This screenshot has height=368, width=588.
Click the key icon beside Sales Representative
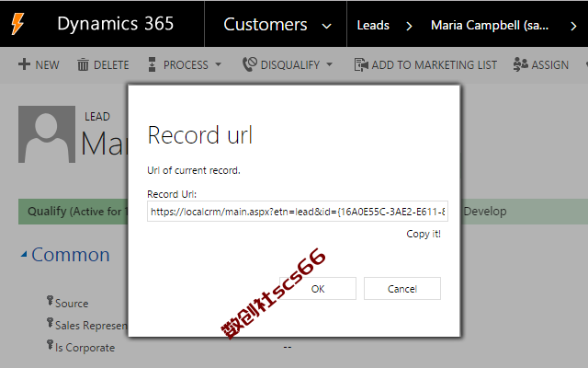50,323
